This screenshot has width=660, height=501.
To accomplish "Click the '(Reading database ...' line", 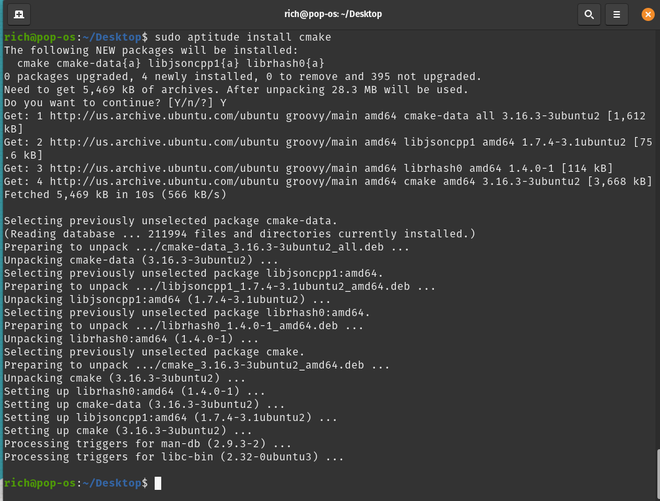I will tap(240, 234).
